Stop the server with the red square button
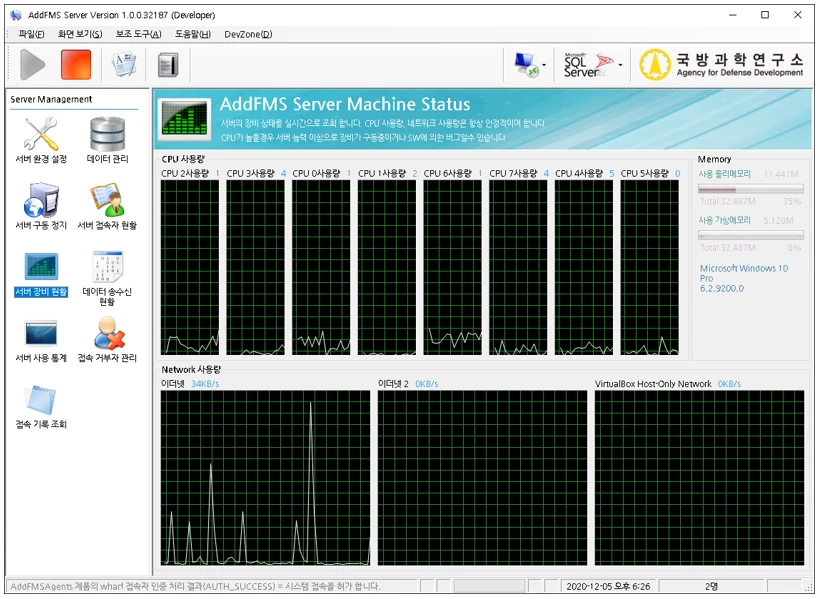 [76, 64]
